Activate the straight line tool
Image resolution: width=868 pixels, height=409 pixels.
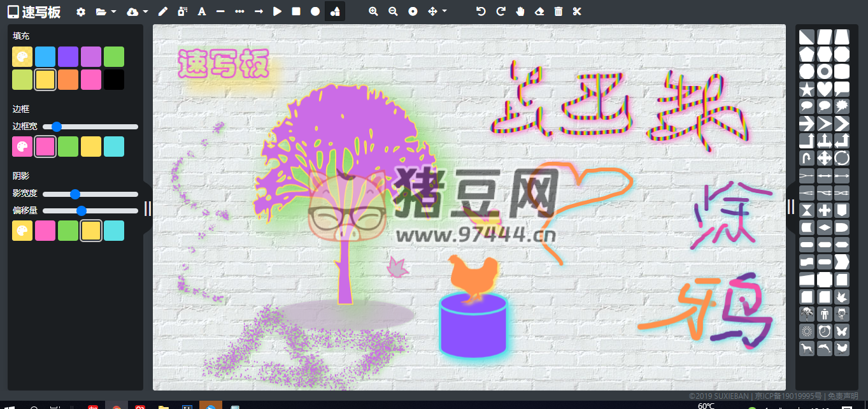pyautogui.click(x=221, y=11)
